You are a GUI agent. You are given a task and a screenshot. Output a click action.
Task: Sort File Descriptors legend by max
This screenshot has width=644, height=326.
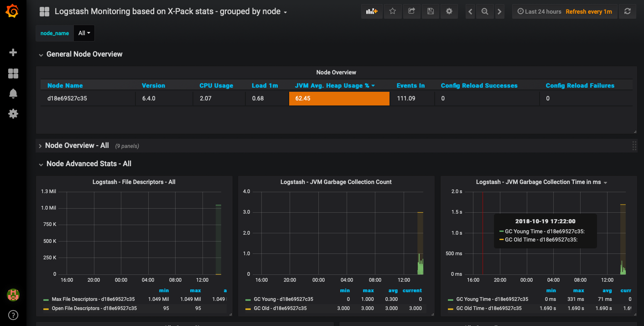(x=195, y=290)
